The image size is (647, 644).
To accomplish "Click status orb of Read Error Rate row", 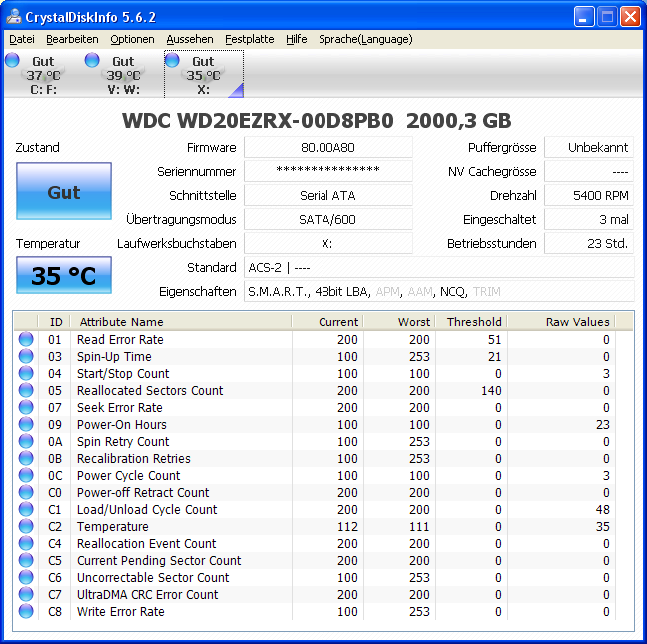I will (x=26, y=339).
